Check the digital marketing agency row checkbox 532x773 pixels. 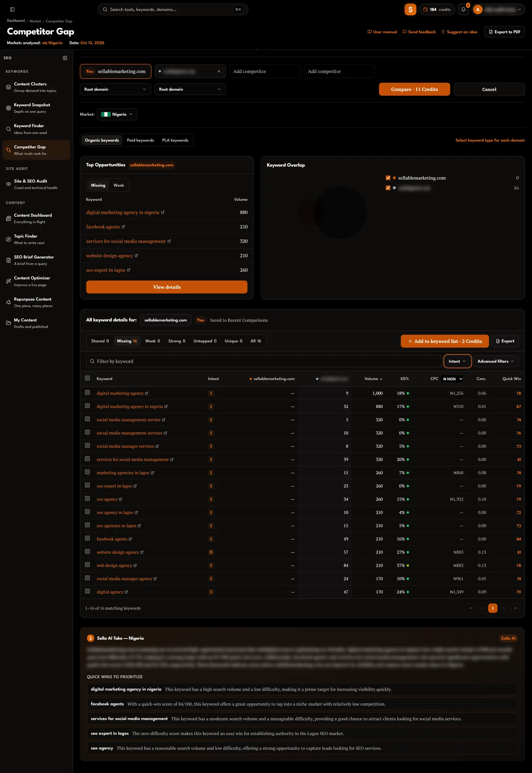87,392
